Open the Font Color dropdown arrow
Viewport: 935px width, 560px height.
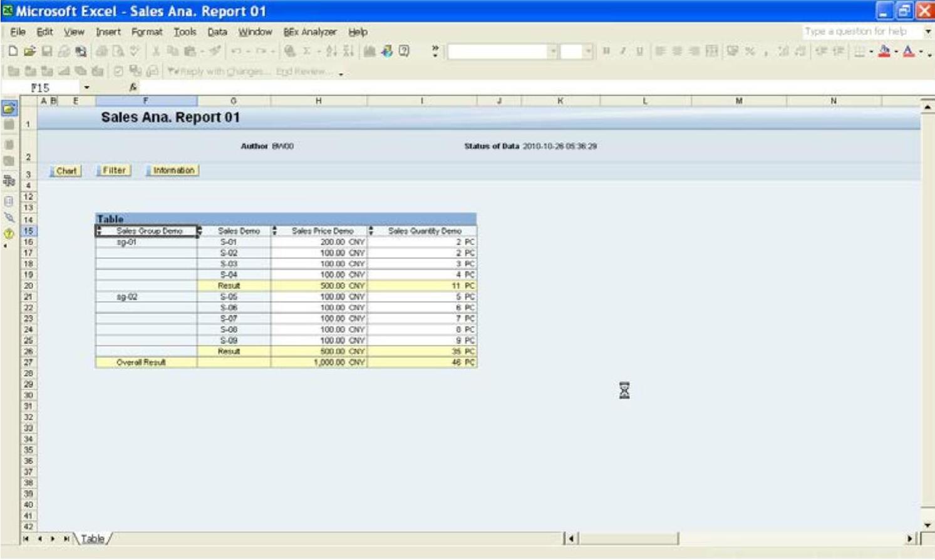[921, 52]
